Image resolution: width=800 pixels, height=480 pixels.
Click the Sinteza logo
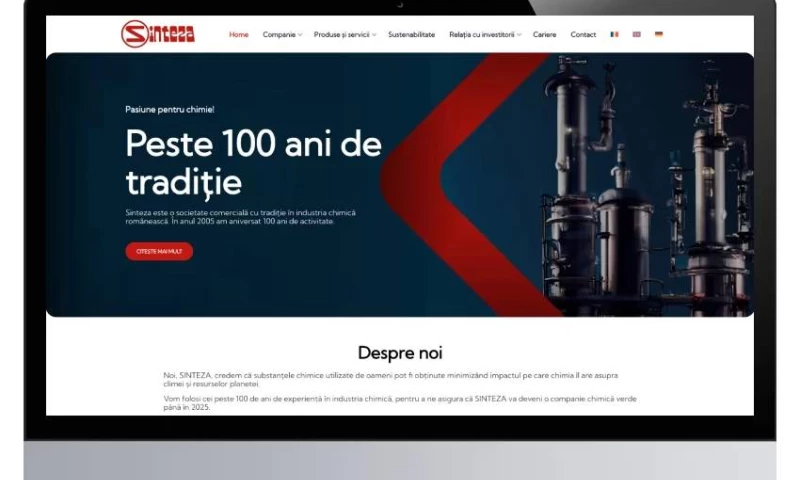point(158,34)
